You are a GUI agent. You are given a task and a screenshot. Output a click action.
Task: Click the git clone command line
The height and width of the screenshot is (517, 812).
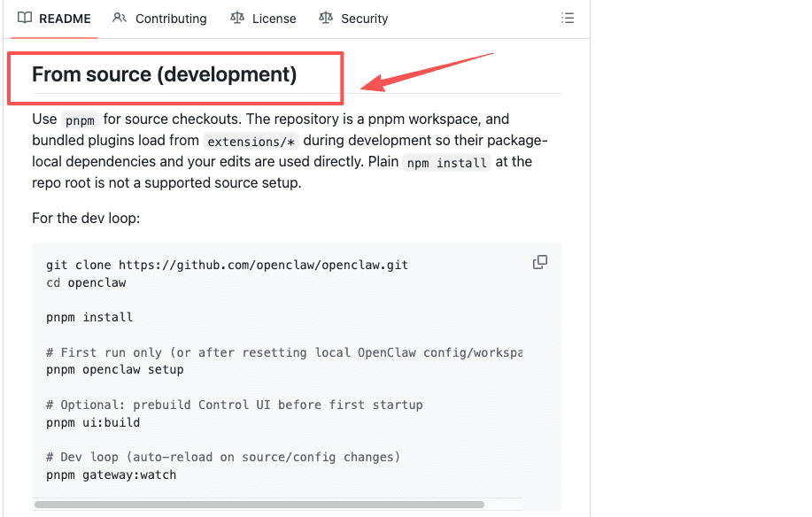[x=227, y=265]
